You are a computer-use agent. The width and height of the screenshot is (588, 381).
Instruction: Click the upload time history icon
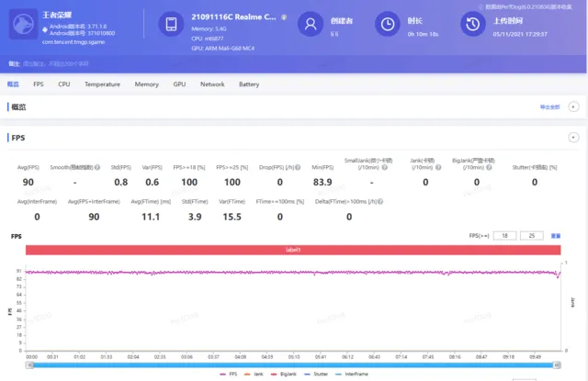coord(472,24)
